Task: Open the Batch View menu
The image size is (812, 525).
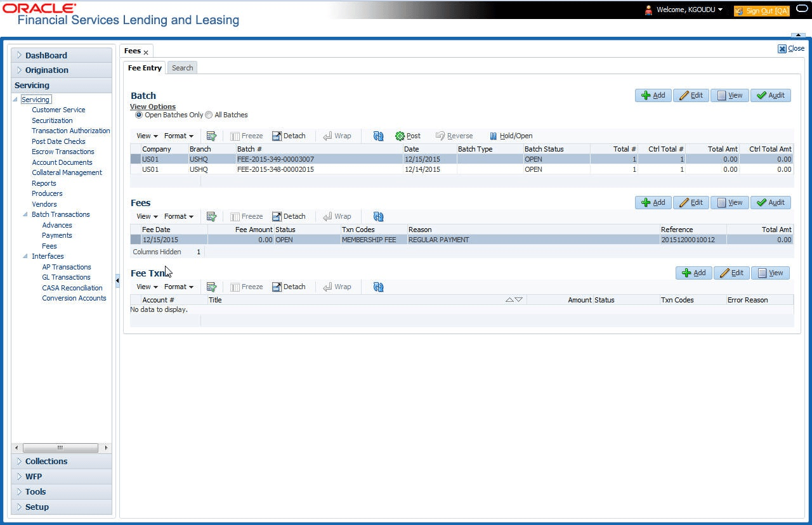Action: click(x=147, y=136)
